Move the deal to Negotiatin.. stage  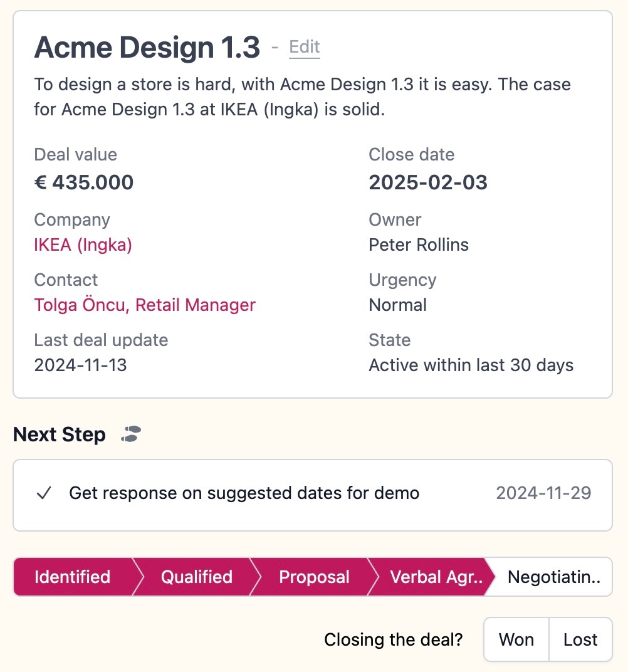click(553, 577)
